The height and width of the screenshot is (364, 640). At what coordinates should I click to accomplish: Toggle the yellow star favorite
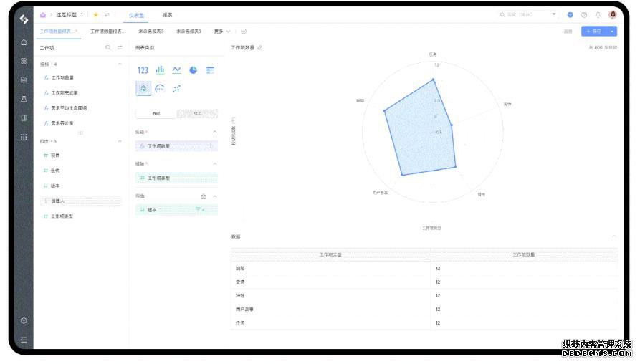point(96,15)
